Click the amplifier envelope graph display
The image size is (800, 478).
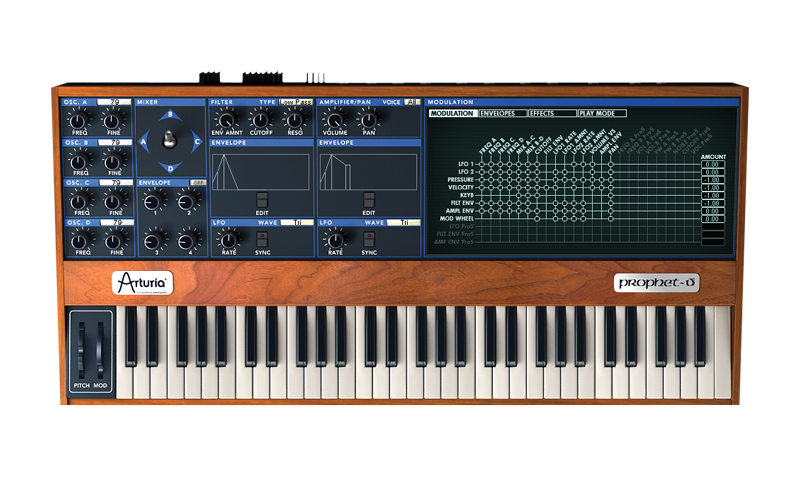(368, 172)
